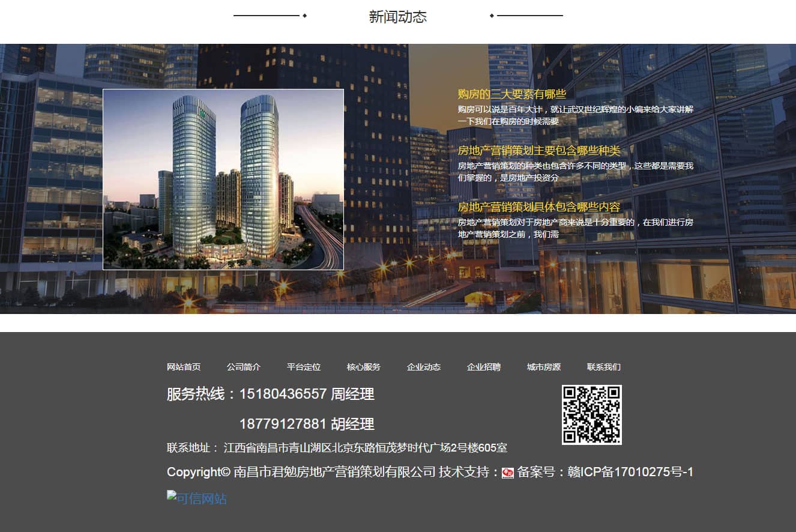The height and width of the screenshot is (532, 796).
Task: Navigate to 企业动态 footer link
Action: tap(424, 367)
